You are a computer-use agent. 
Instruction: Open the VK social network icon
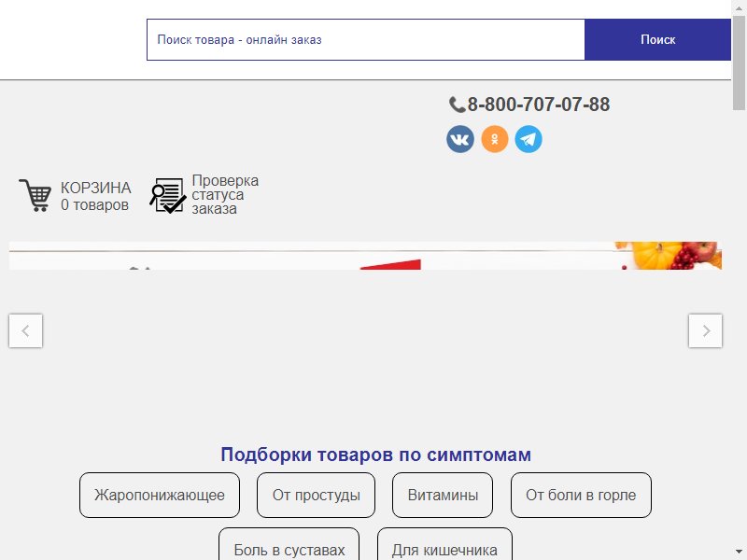coord(460,139)
